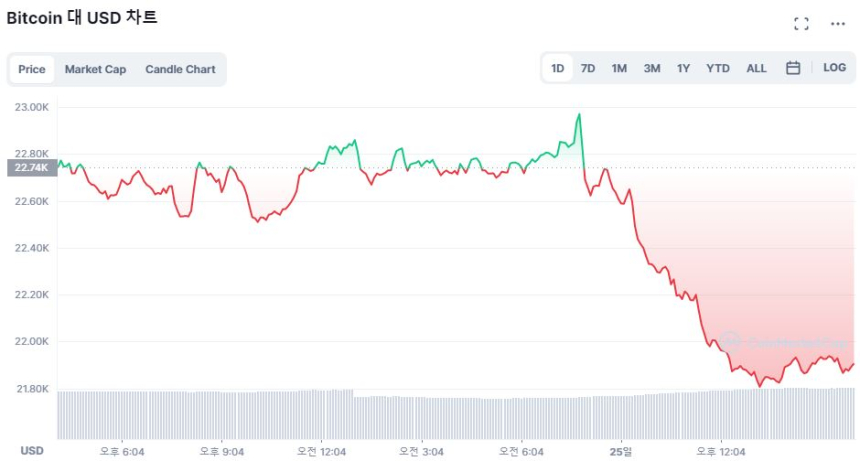Switch to the Market Cap tab

(x=95, y=70)
